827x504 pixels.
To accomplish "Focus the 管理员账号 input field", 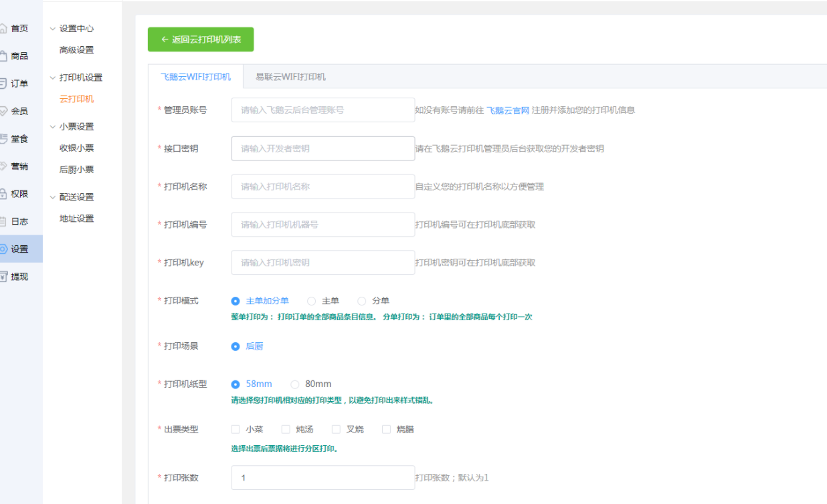I will point(323,110).
